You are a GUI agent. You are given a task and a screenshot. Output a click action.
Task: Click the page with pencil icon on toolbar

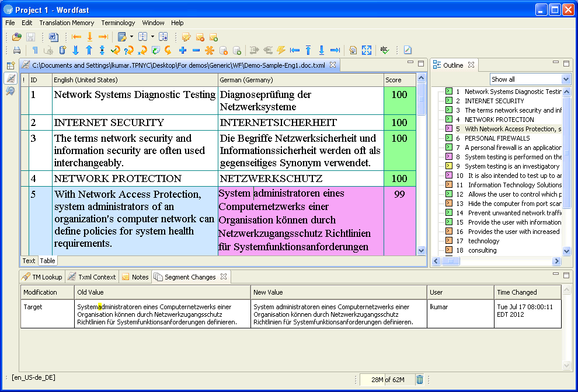click(x=408, y=51)
